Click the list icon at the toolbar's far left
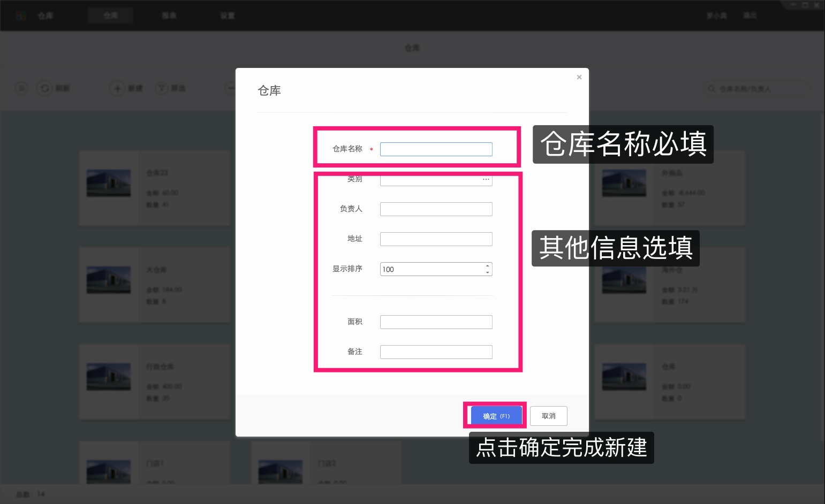The width and height of the screenshot is (825, 504). (x=21, y=88)
